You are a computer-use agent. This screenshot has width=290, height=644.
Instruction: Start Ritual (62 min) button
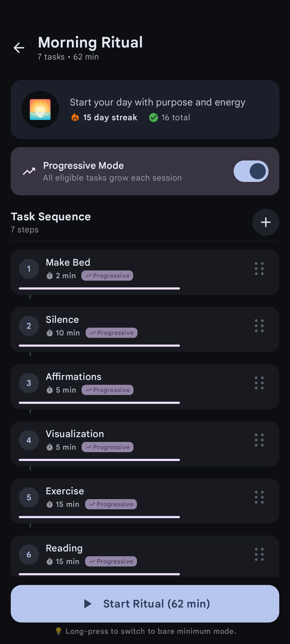coord(145,604)
